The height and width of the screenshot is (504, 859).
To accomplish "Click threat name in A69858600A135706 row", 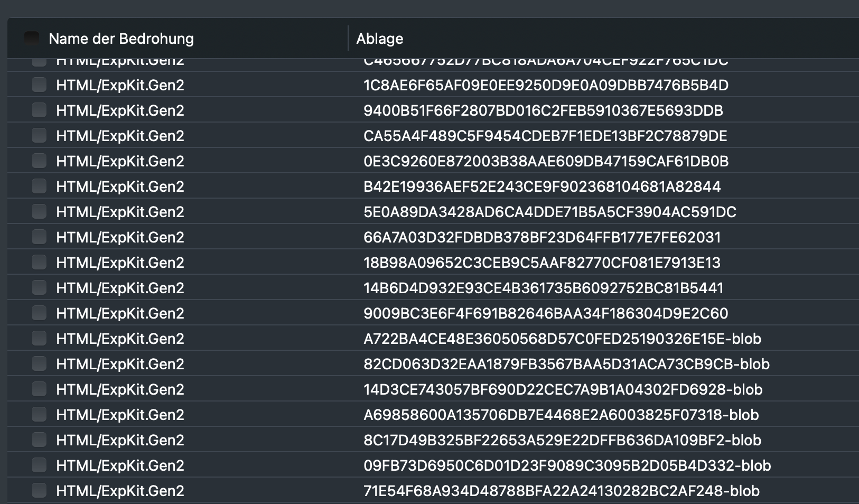I will click(x=120, y=415).
